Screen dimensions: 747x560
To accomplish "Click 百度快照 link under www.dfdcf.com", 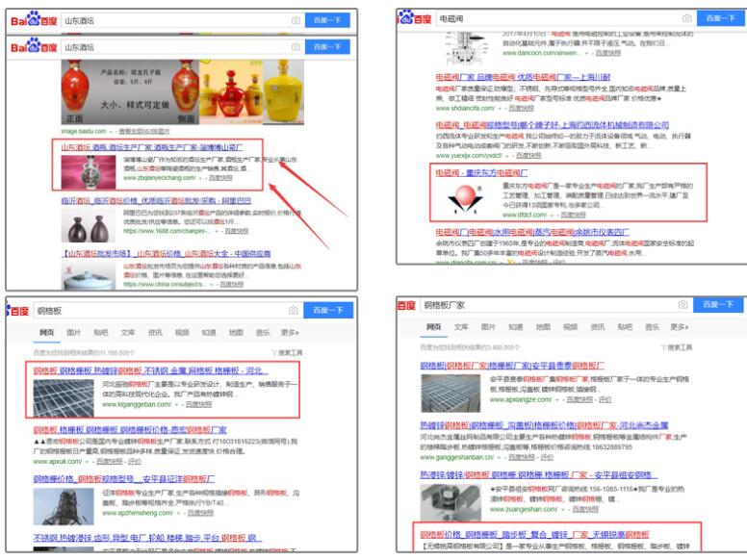I will click(x=573, y=215).
